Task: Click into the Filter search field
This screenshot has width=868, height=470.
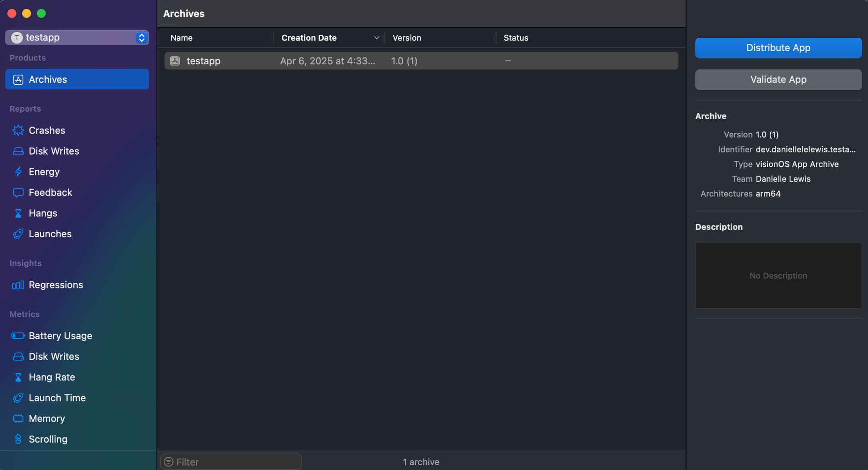Action: click(x=234, y=462)
